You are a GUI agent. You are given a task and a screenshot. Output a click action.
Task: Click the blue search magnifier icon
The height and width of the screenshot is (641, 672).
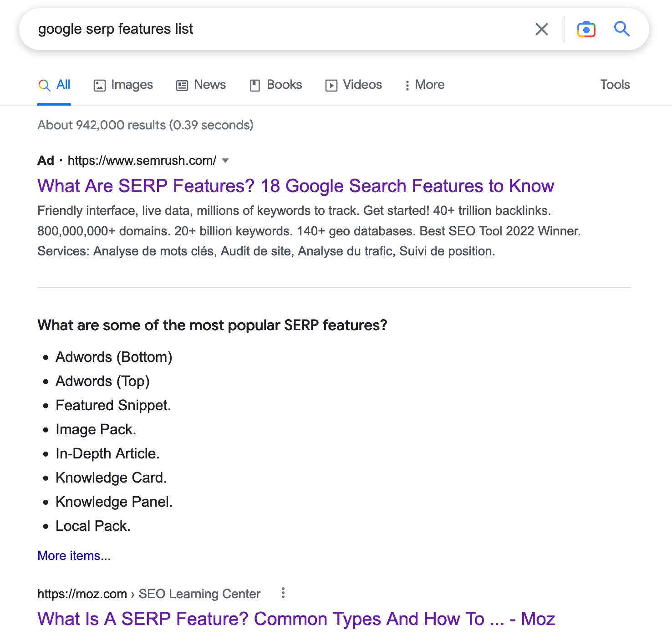tap(622, 29)
